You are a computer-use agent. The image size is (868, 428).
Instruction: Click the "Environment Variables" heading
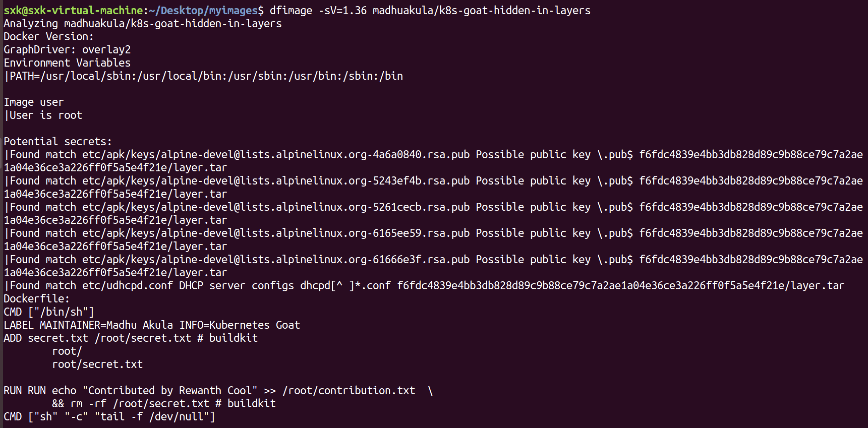click(x=67, y=63)
